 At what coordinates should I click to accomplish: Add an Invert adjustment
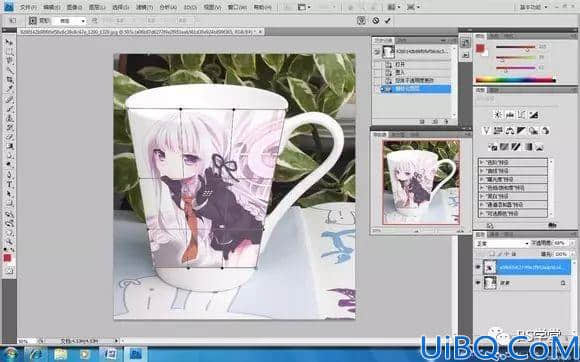493,147
